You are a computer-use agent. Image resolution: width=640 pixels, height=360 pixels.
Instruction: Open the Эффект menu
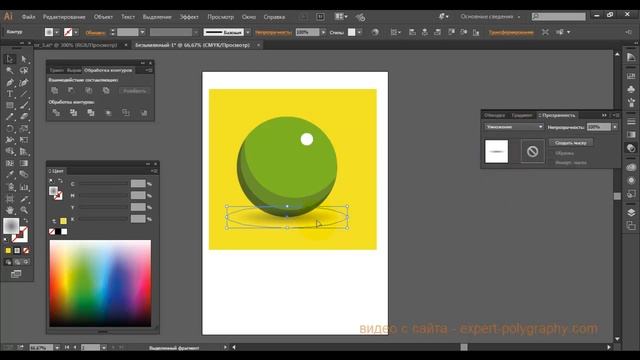(189, 17)
